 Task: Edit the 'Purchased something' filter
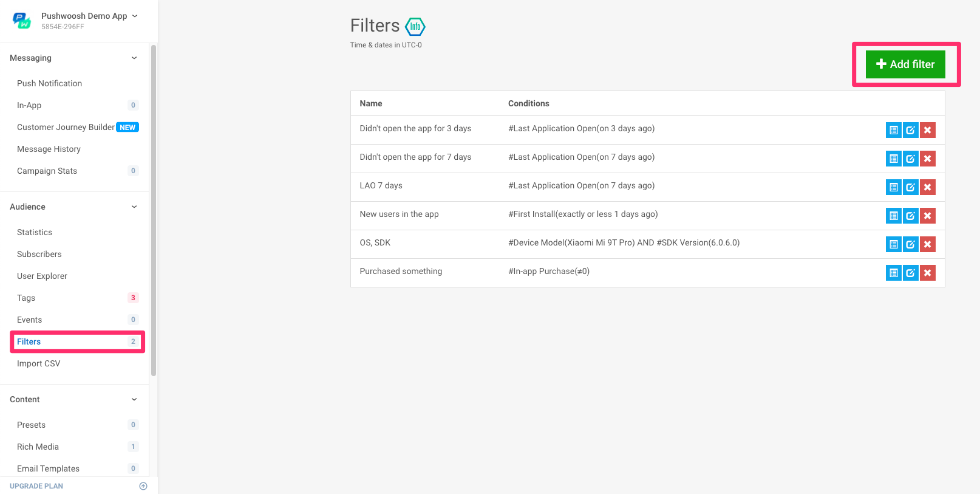click(x=910, y=273)
